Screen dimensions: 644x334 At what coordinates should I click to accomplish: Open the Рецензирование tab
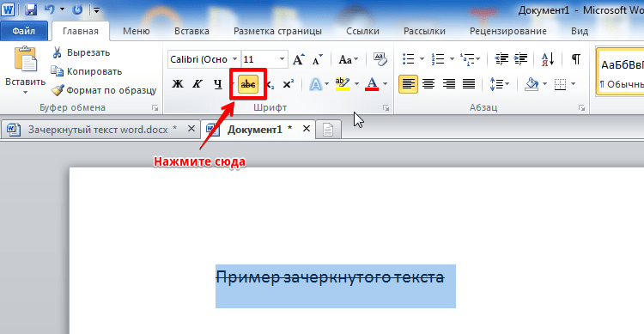click(508, 31)
